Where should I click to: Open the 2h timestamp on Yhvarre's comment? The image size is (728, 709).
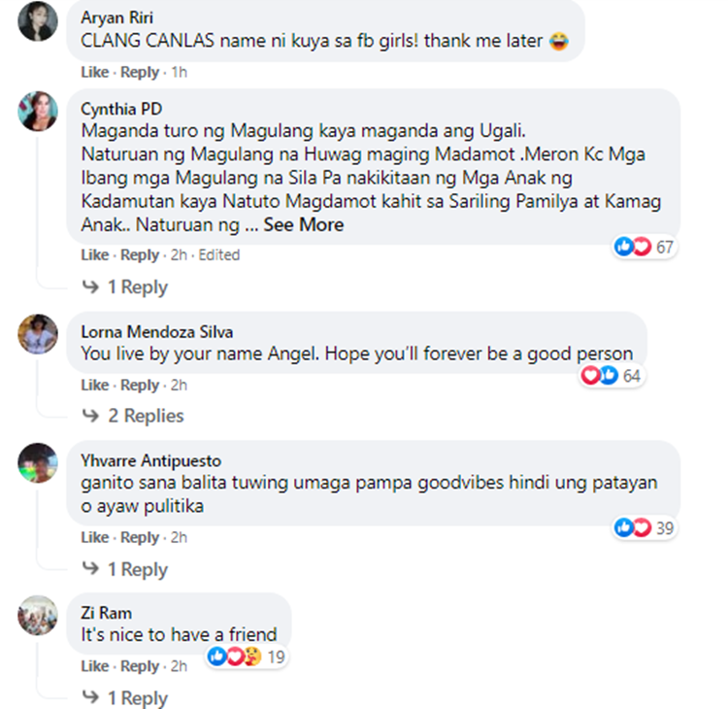click(x=179, y=537)
